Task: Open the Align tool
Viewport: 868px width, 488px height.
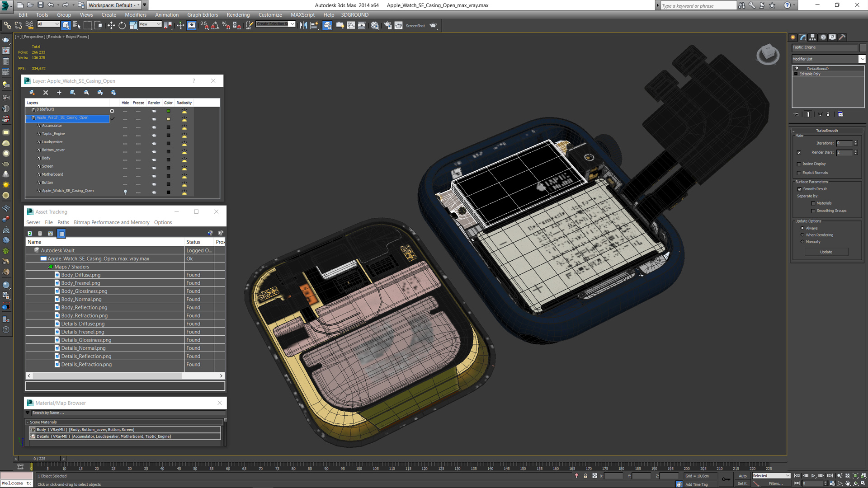Action: pos(314,25)
